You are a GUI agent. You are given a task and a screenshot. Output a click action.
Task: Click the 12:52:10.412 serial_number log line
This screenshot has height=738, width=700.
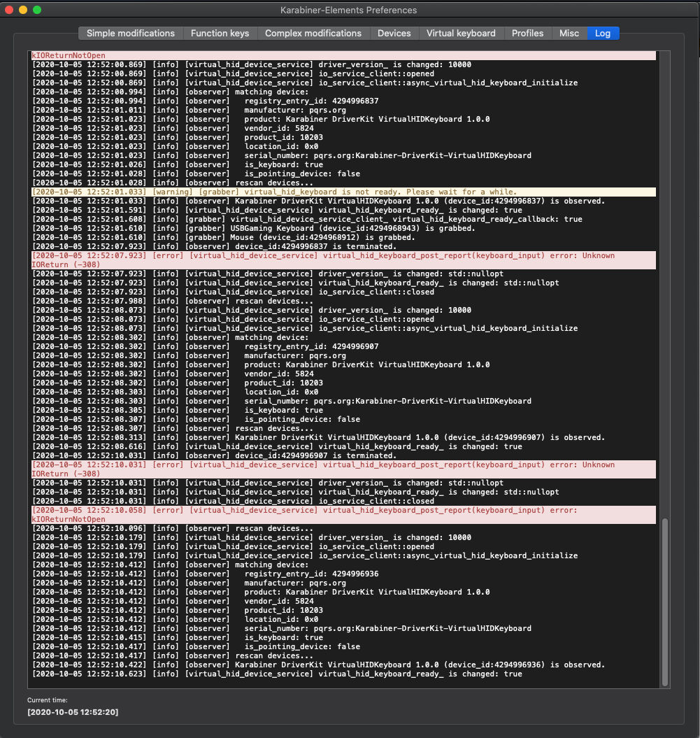coord(281,628)
